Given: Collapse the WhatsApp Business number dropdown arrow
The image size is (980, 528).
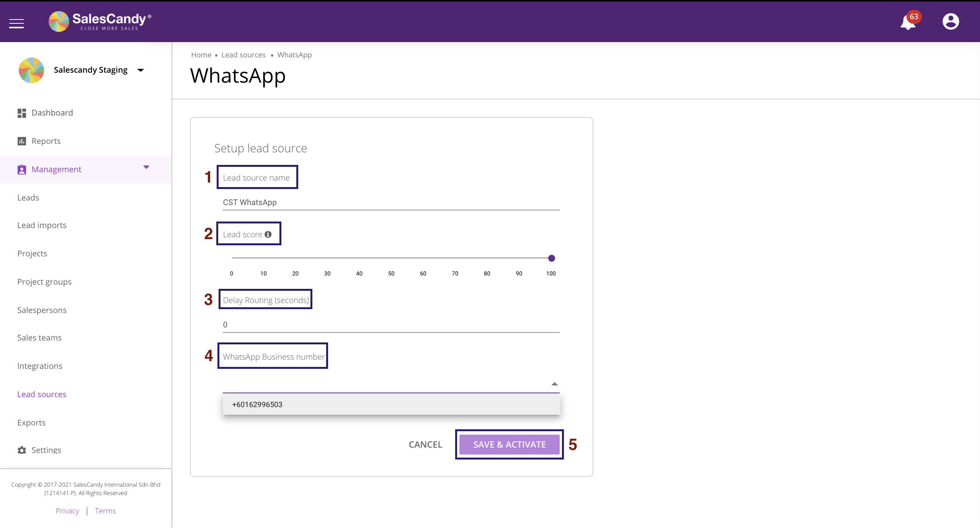Looking at the screenshot, I should pos(554,384).
